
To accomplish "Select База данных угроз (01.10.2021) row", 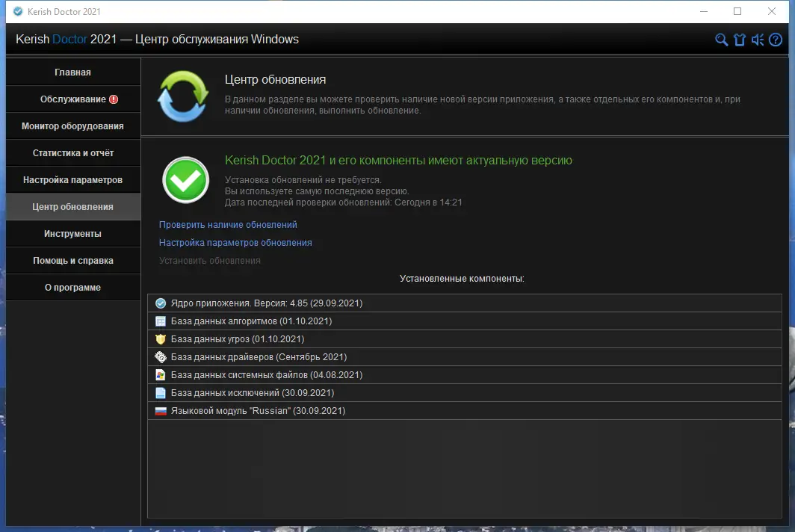I will point(465,338).
